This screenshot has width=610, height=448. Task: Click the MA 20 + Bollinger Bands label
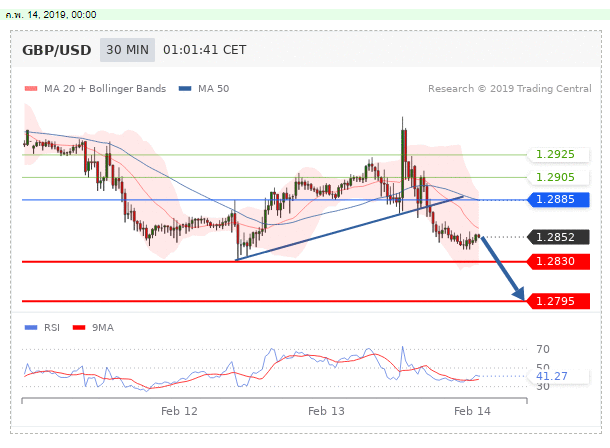[x=105, y=89]
